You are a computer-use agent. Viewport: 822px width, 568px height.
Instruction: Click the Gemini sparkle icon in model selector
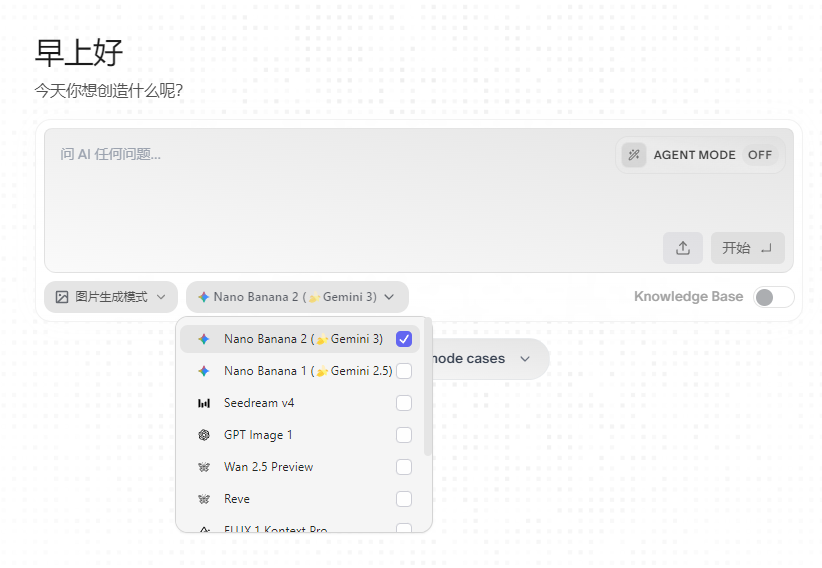[203, 297]
